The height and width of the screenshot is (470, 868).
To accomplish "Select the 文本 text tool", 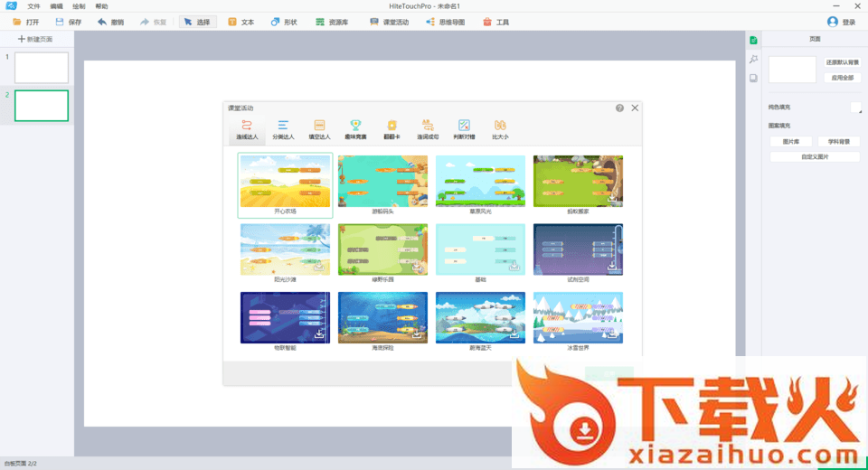I will pos(241,22).
